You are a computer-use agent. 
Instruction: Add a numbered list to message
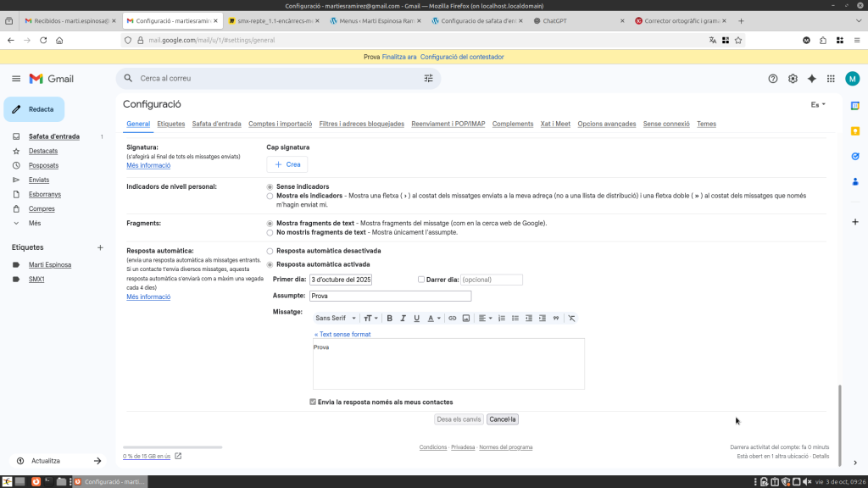pyautogui.click(x=502, y=319)
